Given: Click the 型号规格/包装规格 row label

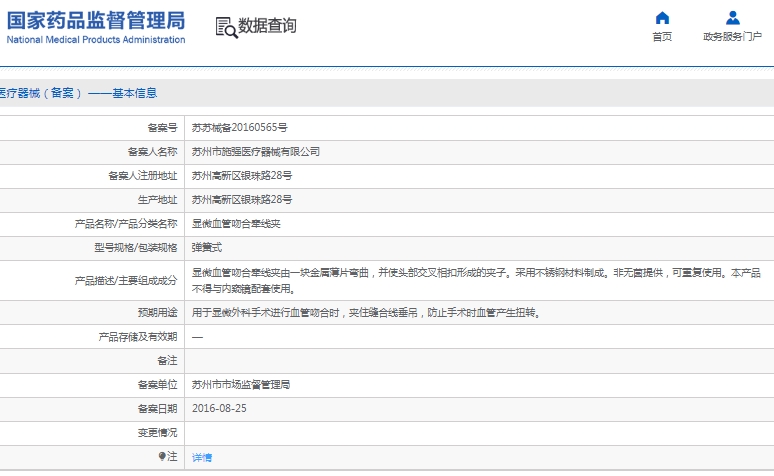Looking at the screenshot, I should click(136, 248).
